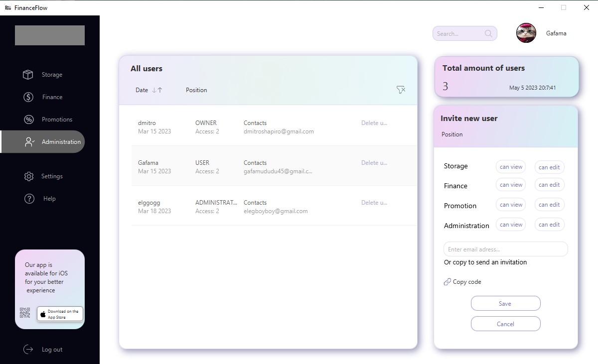
Task: Enable 'can edit' for Promotion
Action: (549, 204)
